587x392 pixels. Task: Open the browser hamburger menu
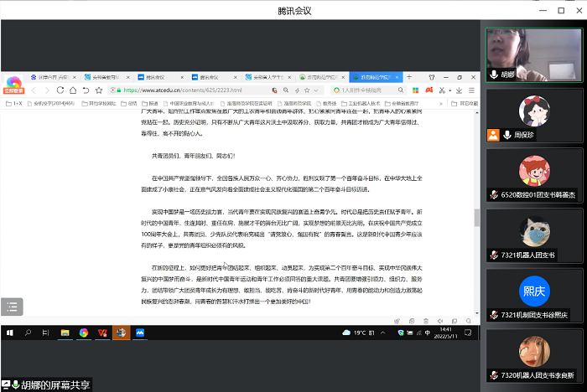[471, 90]
